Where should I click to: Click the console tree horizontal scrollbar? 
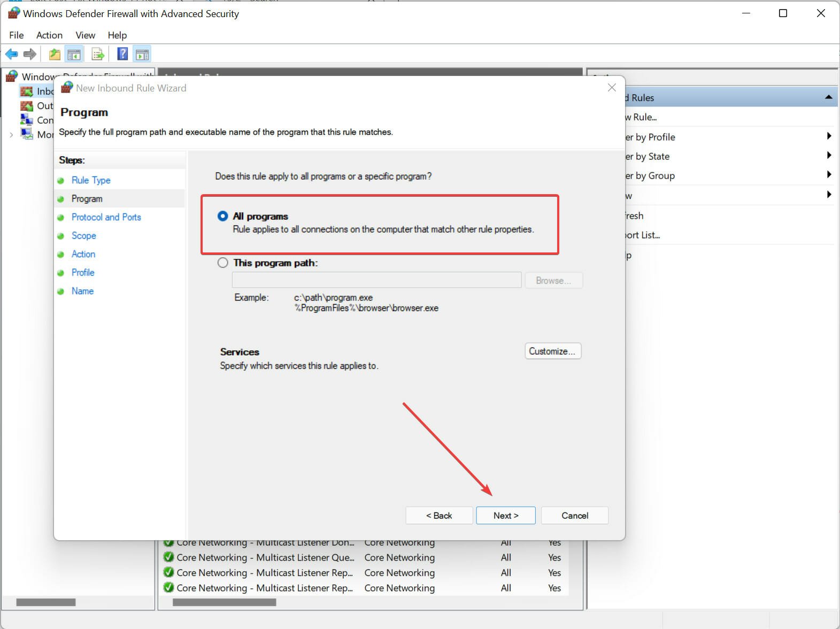click(46, 602)
